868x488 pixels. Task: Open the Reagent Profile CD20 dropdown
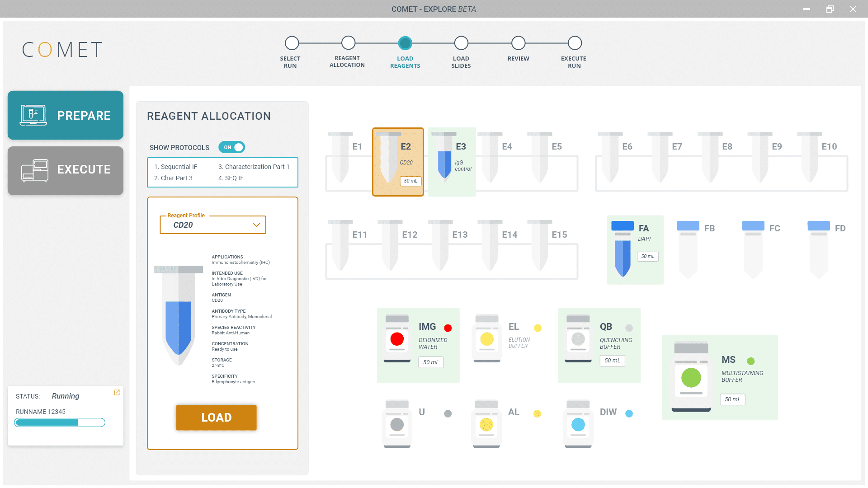point(212,225)
